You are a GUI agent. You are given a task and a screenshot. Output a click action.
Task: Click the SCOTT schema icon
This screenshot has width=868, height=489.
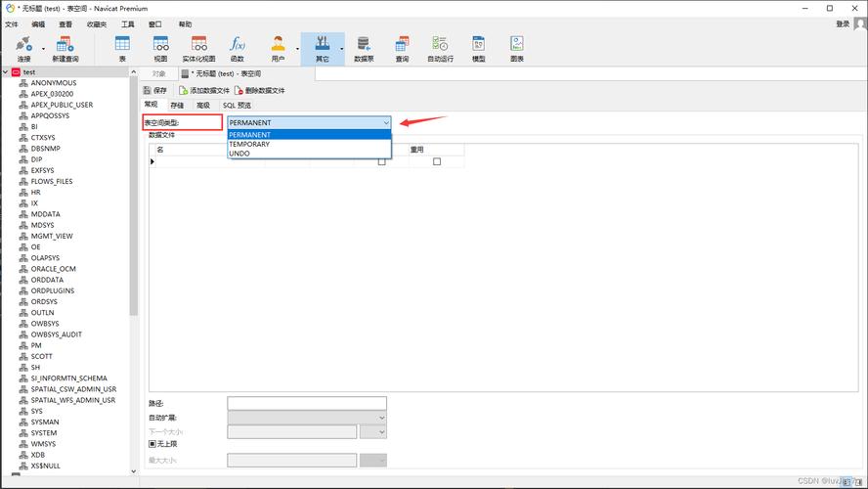pyautogui.click(x=23, y=357)
